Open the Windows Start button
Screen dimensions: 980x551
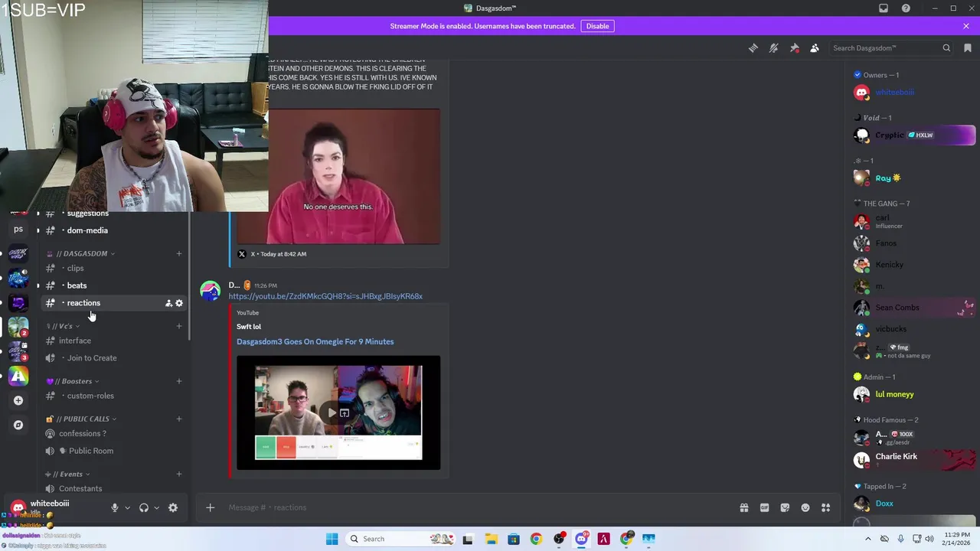(x=332, y=539)
